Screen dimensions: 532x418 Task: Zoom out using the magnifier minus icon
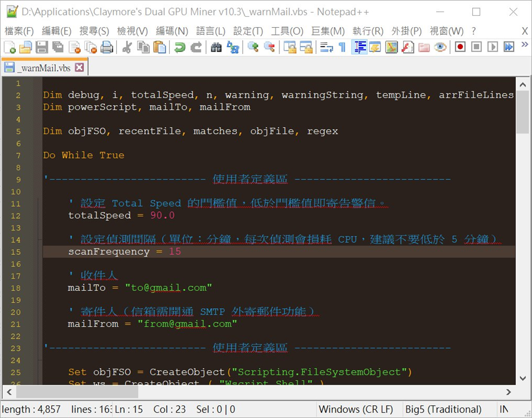coord(269,47)
